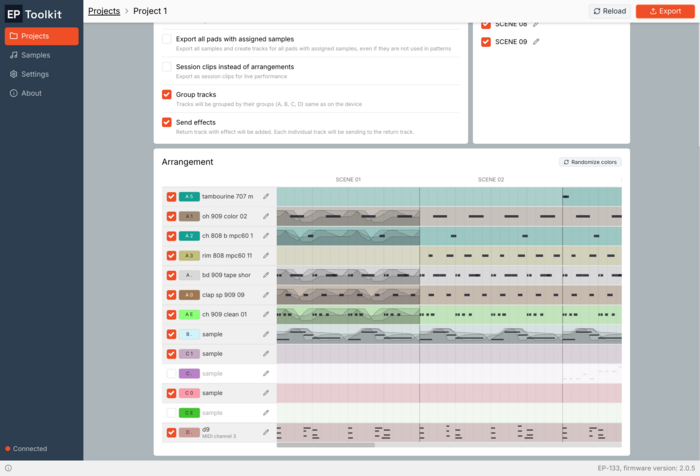Click the green CE color tag
700x476 pixels.
pos(189,413)
